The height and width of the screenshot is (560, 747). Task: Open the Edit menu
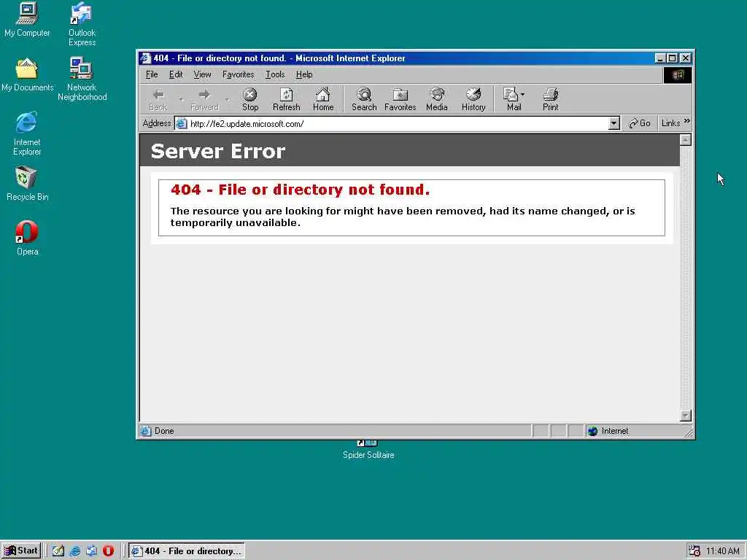tap(176, 74)
